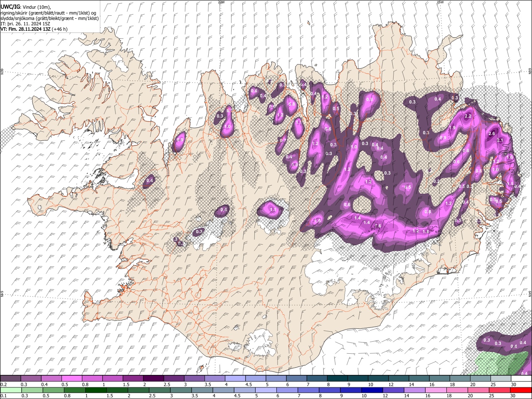Pick lower legend swatch between 25 and 30
The width and height of the screenshot is (532, 399).
point(500,390)
